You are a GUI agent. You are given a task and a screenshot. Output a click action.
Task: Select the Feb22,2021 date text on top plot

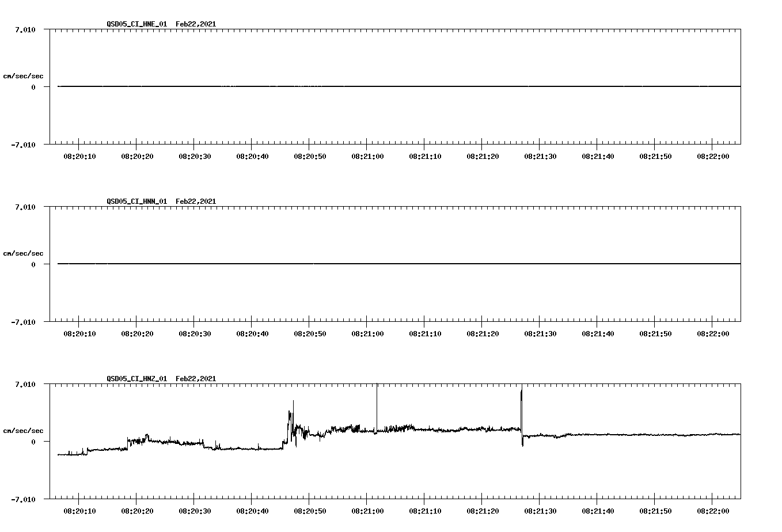[196, 25]
